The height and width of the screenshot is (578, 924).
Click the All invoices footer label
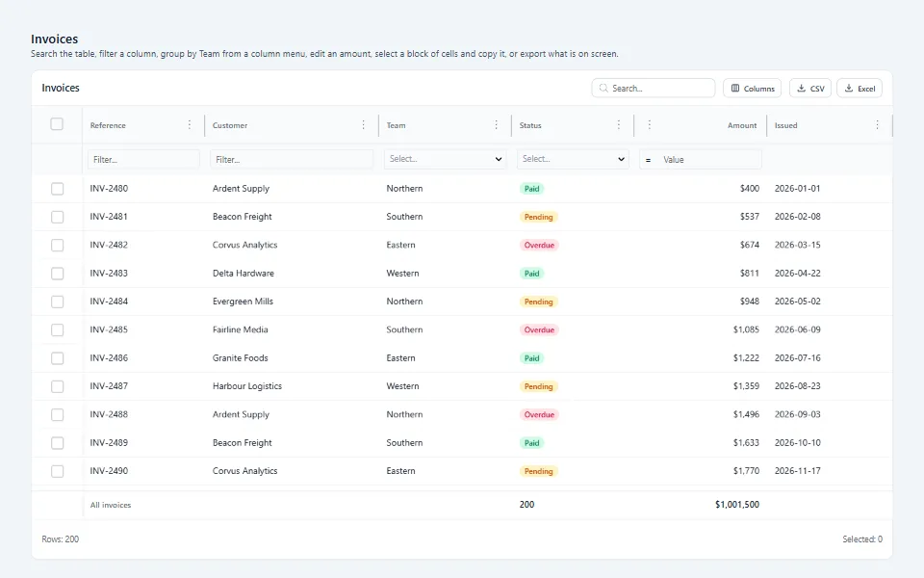(x=110, y=505)
